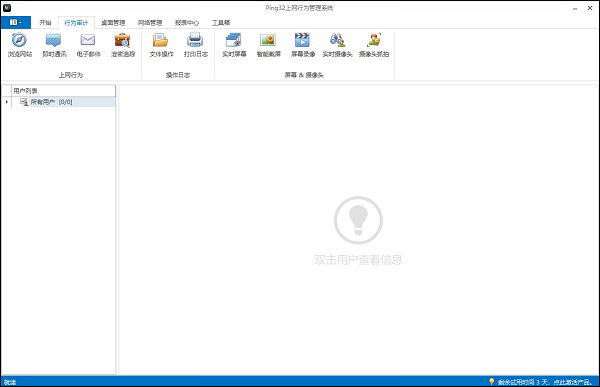Open the 浏览网站 browsing audit tool
Screen dimensions: 600x387
point(20,45)
